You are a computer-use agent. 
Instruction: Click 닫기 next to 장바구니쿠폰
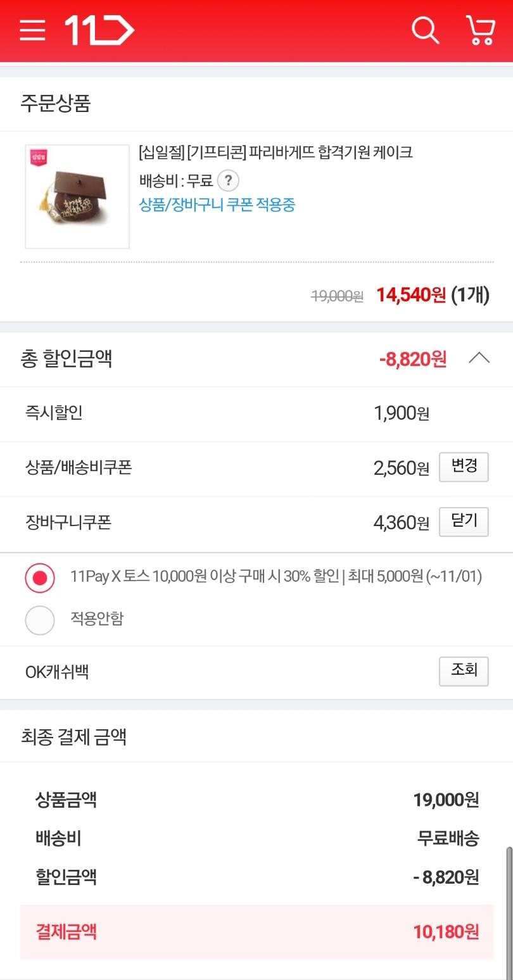pos(464,522)
